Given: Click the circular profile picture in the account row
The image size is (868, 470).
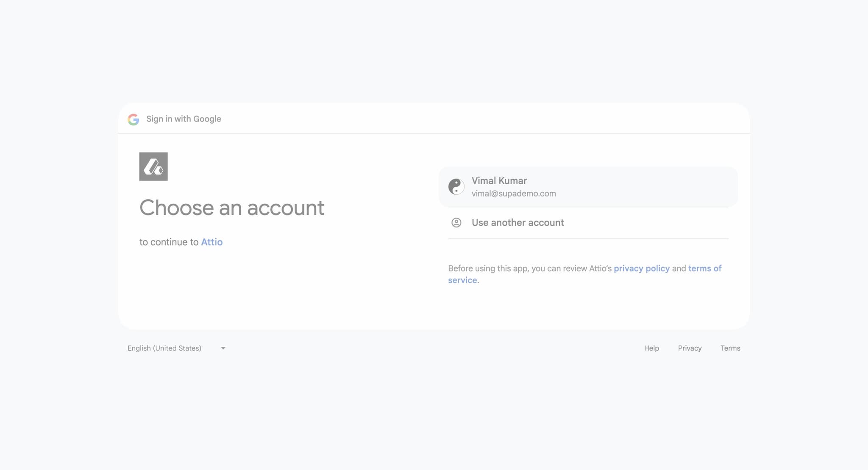Looking at the screenshot, I should [x=456, y=186].
